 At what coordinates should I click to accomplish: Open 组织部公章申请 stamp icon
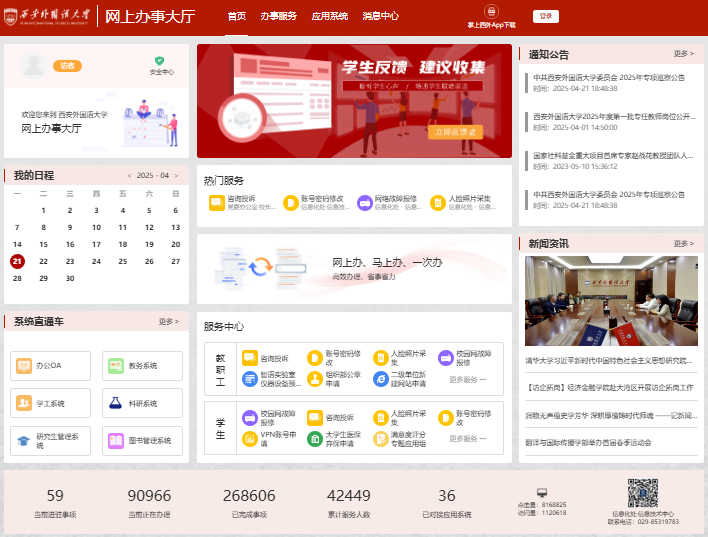pyautogui.click(x=315, y=379)
